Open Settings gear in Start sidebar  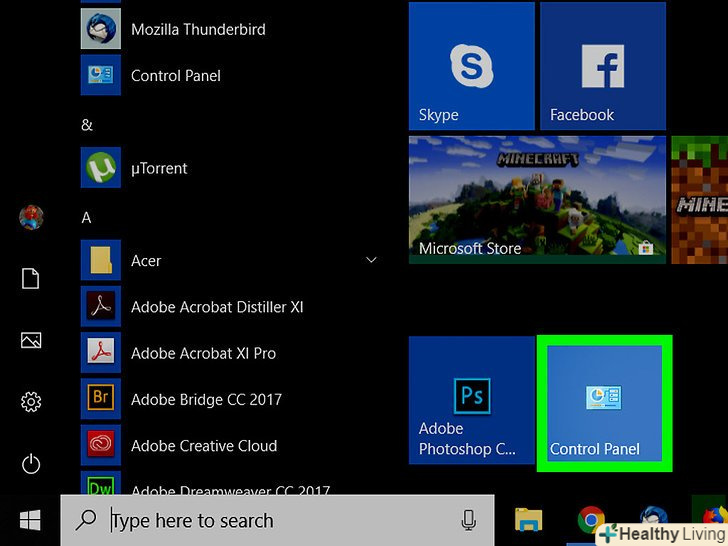click(31, 402)
